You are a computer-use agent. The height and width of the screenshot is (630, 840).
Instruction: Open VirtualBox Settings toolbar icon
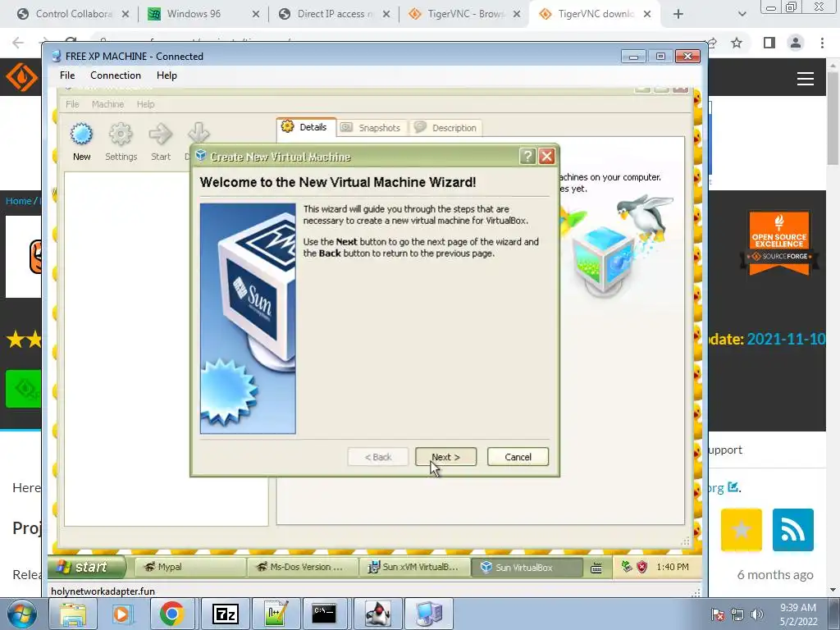pos(121,141)
